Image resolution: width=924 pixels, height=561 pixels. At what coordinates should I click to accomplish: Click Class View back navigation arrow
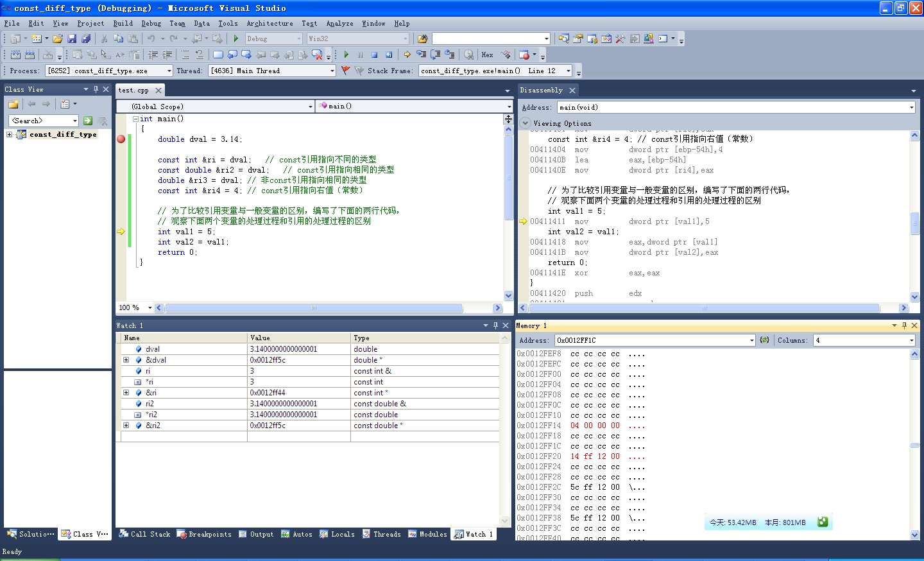tap(31, 103)
